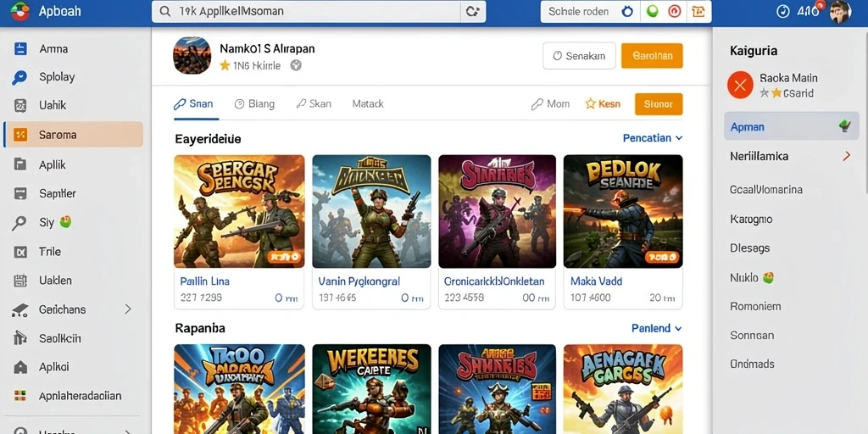The width and height of the screenshot is (868, 434).
Task: Select the Splolay key icon
Action: click(19, 77)
